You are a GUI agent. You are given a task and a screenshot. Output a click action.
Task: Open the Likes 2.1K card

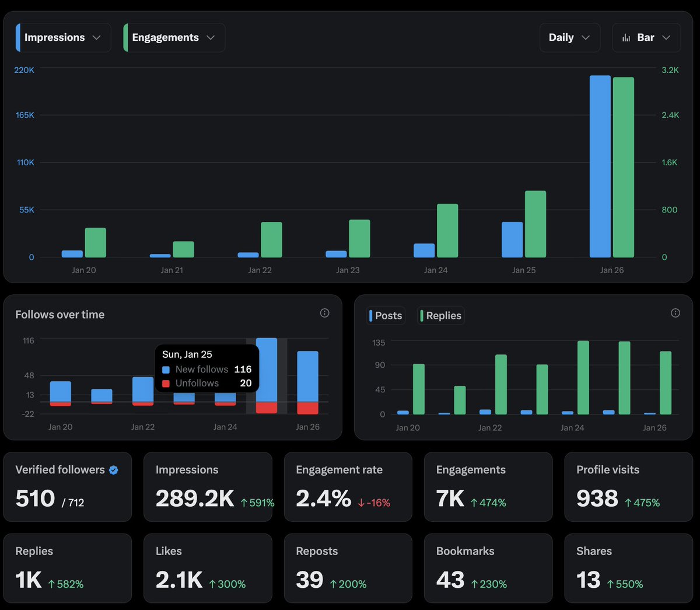click(x=208, y=568)
